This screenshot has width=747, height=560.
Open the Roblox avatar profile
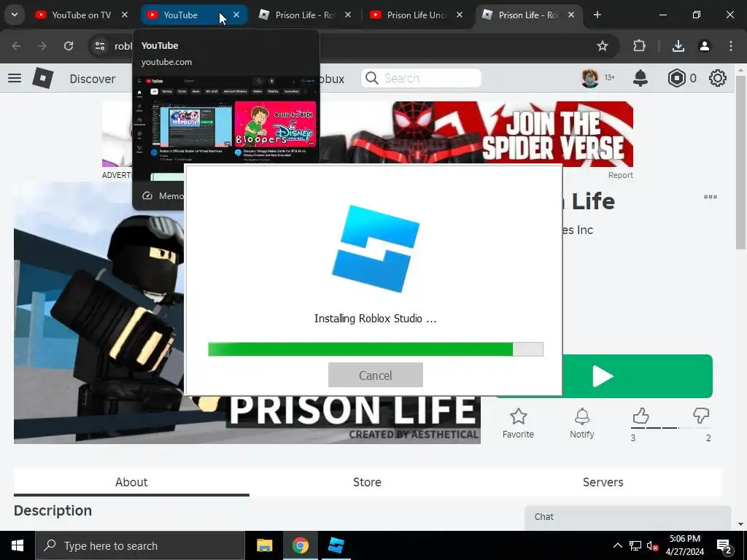[589, 78]
